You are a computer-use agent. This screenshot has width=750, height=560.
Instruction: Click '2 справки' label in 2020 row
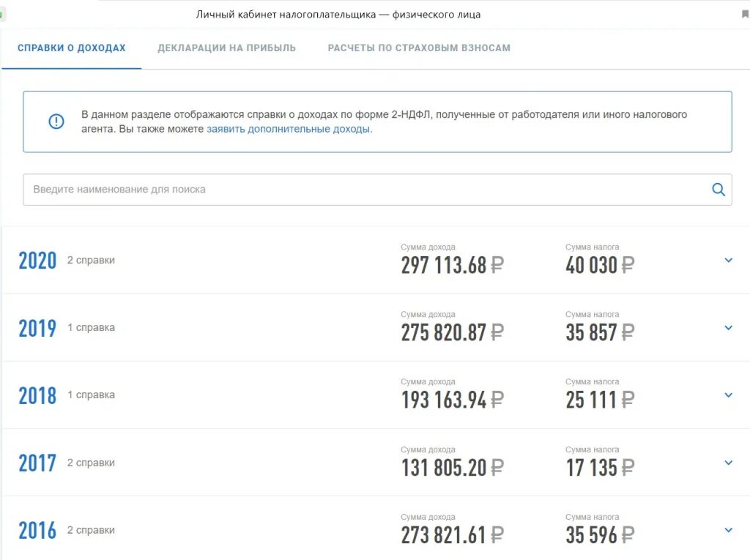[x=91, y=260]
